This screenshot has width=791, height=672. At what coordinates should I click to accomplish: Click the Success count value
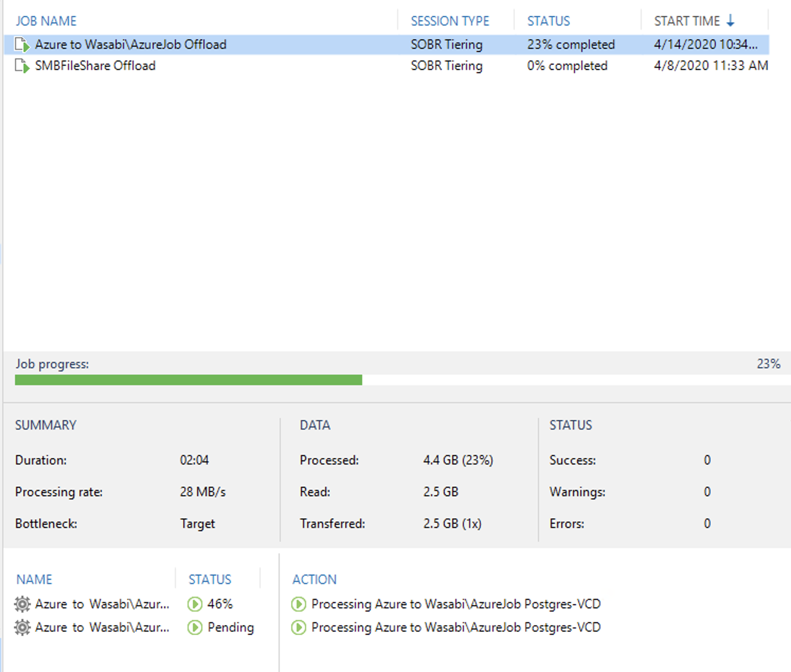point(707,460)
